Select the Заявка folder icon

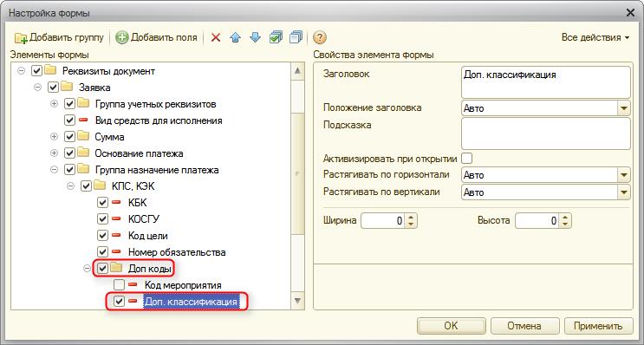[x=67, y=87]
